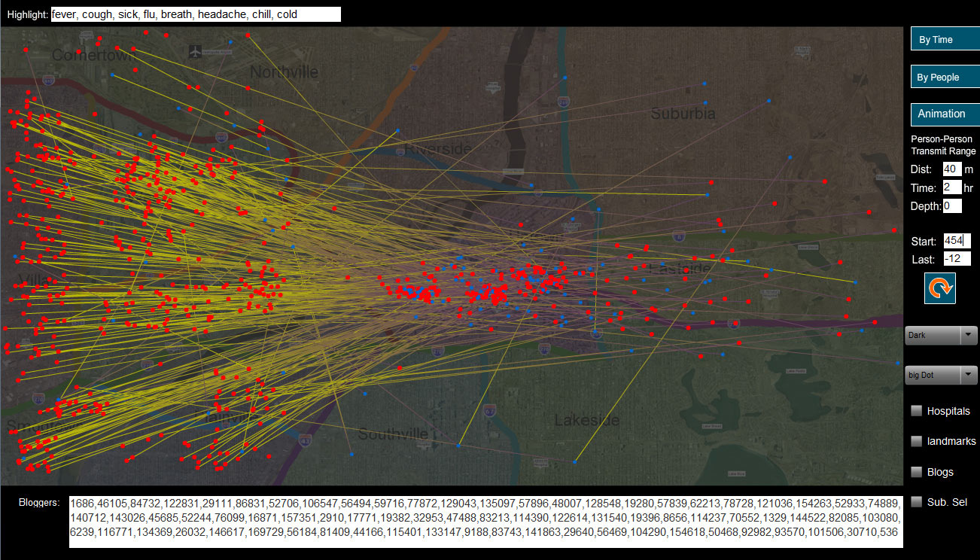Click the Riverside map label
This screenshot has height=560, width=980.
(x=438, y=148)
